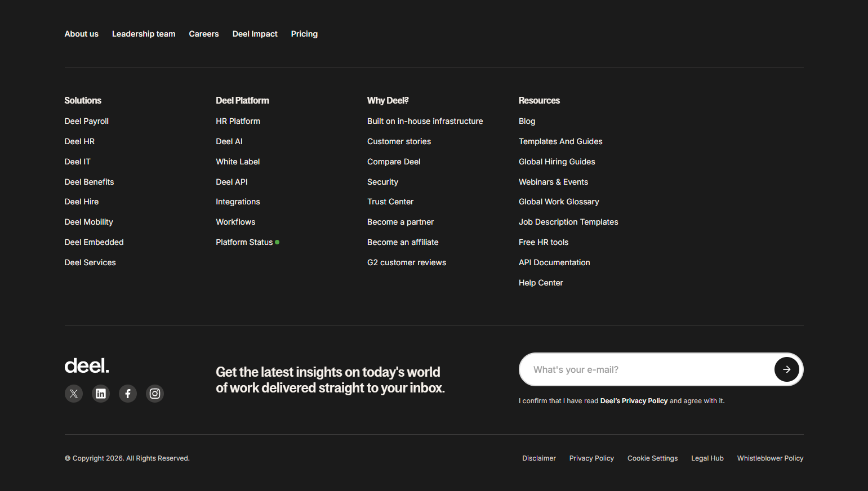Go to Careers
This screenshot has height=491, width=868.
coord(204,34)
